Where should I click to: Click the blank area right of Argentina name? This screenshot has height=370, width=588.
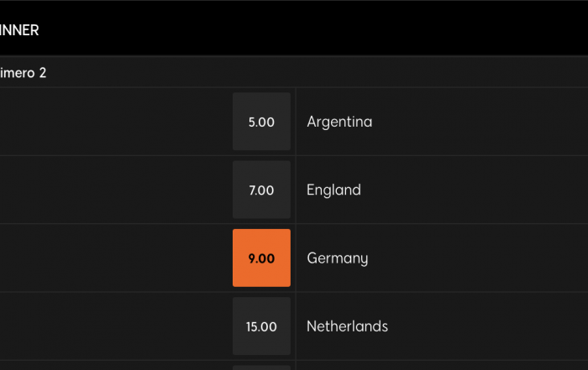(x=480, y=122)
